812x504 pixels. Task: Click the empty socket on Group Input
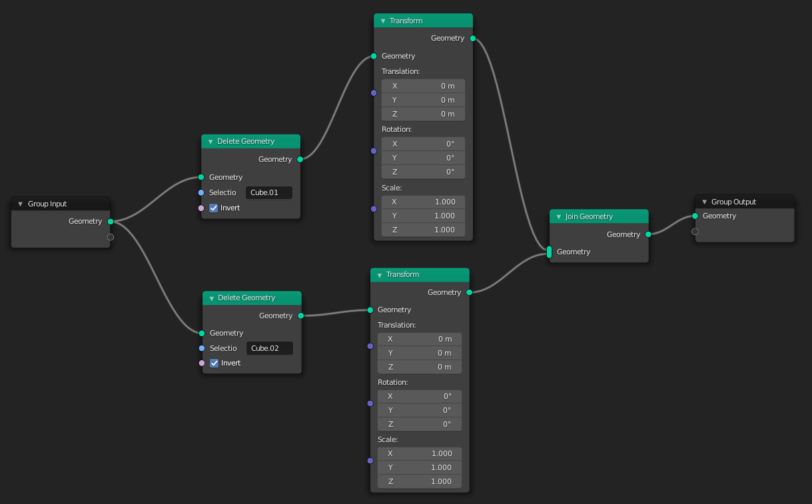pyautogui.click(x=111, y=237)
